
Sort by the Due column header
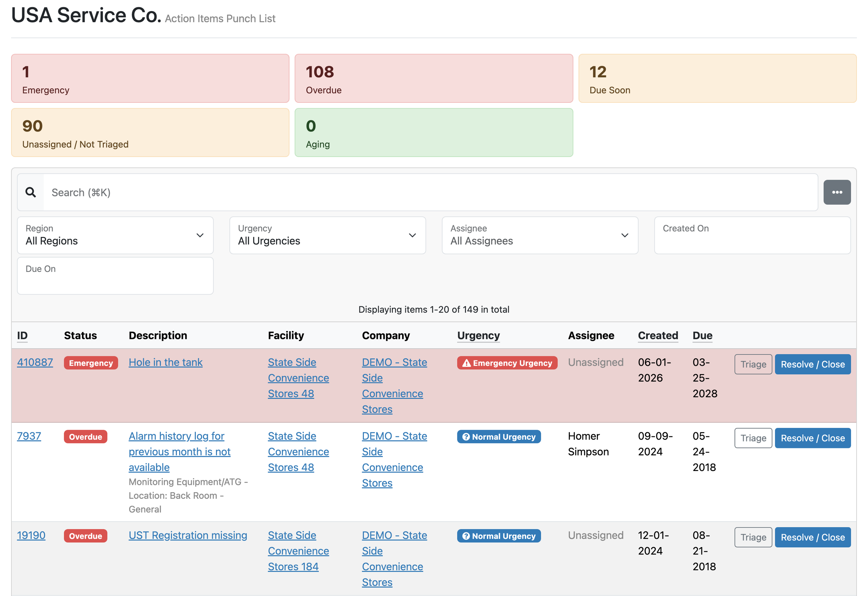tap(702, 336)
